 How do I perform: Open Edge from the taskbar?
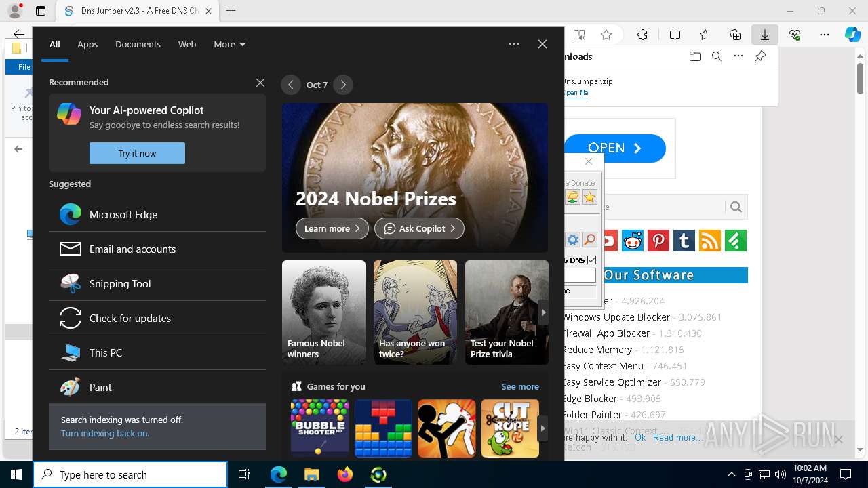(279, 474)
